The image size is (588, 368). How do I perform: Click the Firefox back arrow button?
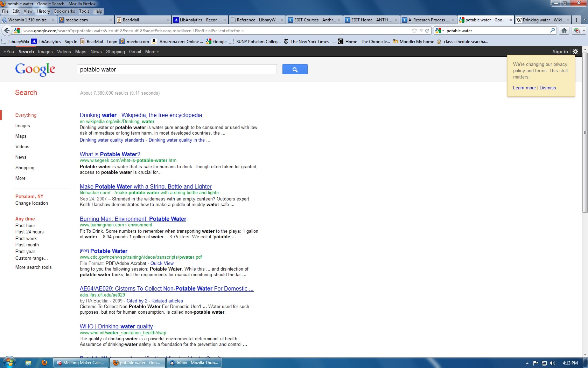pyautogui.click(x=7, y=30)
